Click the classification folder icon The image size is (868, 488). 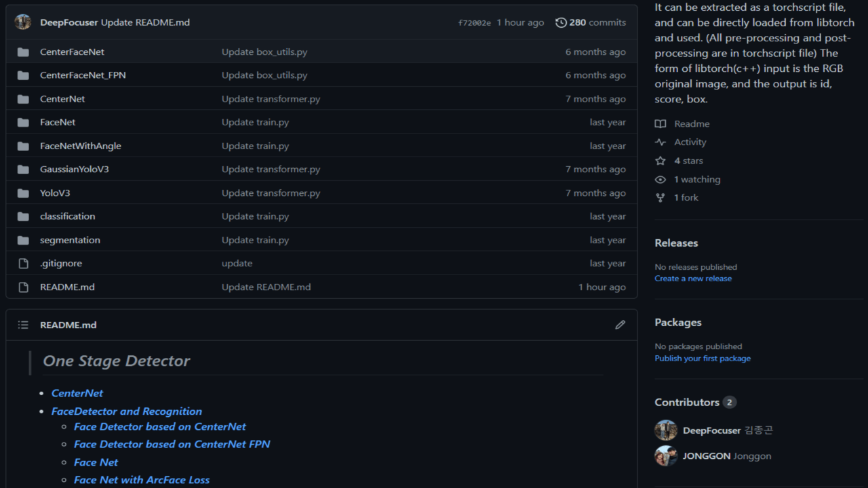23,216
